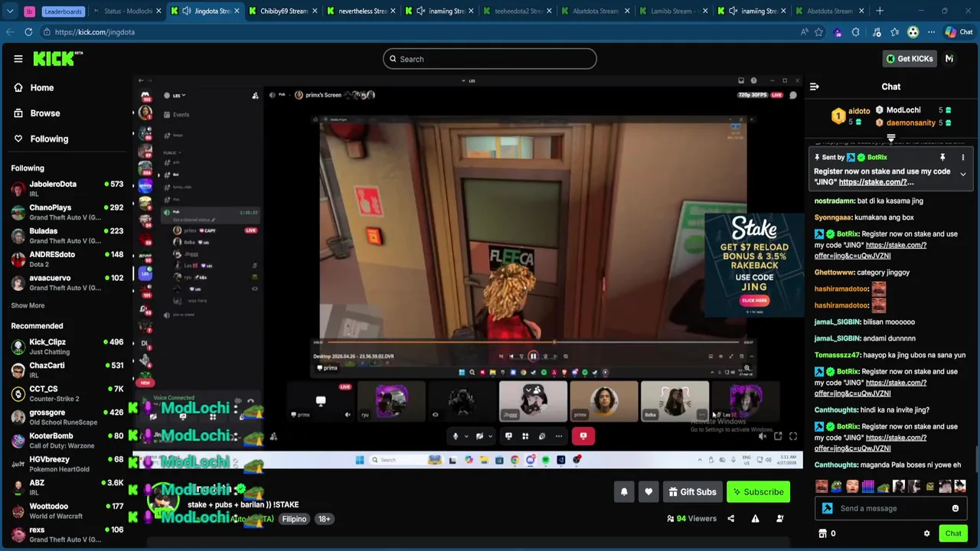Report the stream with warning triangle icon
Screen dimensions: 980x551
755,519
